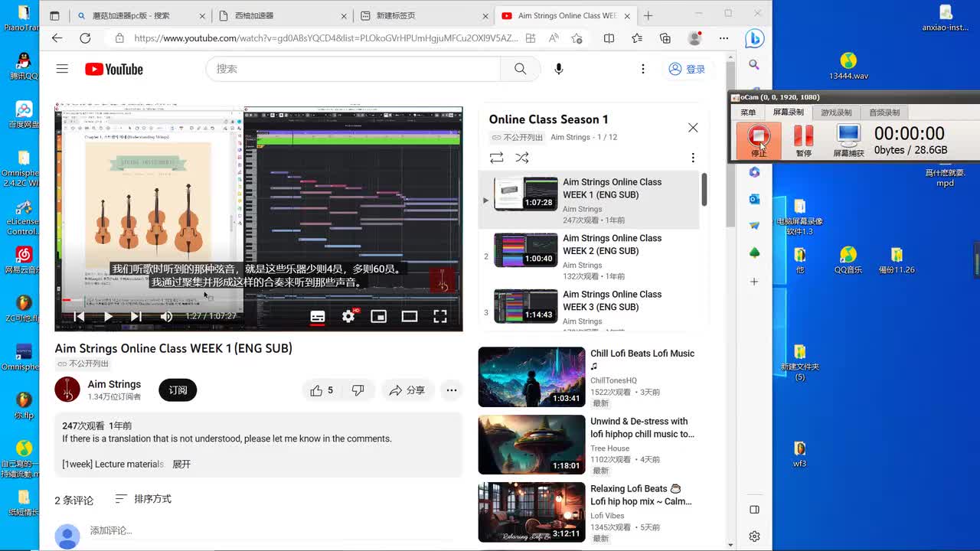This screenshot has width=980, height=551.
Task: Go to YouTube home via logo
Action: (x=114, y=70)
